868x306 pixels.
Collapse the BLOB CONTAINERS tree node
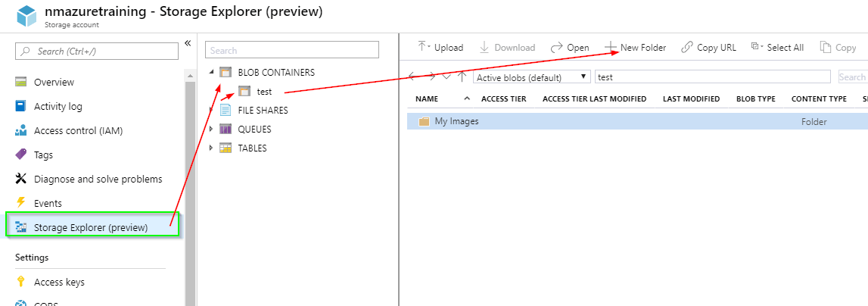212,73
